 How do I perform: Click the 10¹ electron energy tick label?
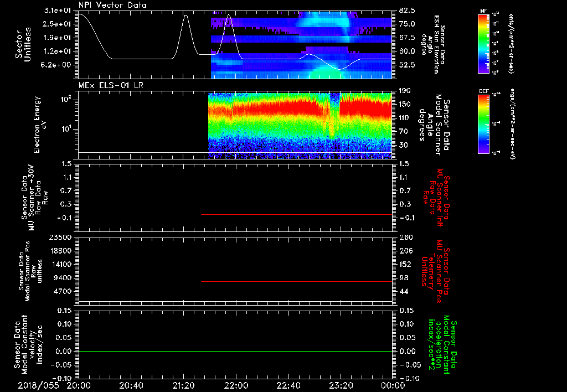pos(65,128)
